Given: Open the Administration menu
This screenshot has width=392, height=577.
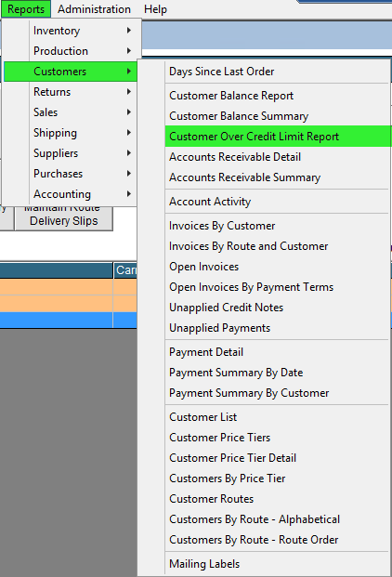Looking at the screenshot, I should click(94, 9).
